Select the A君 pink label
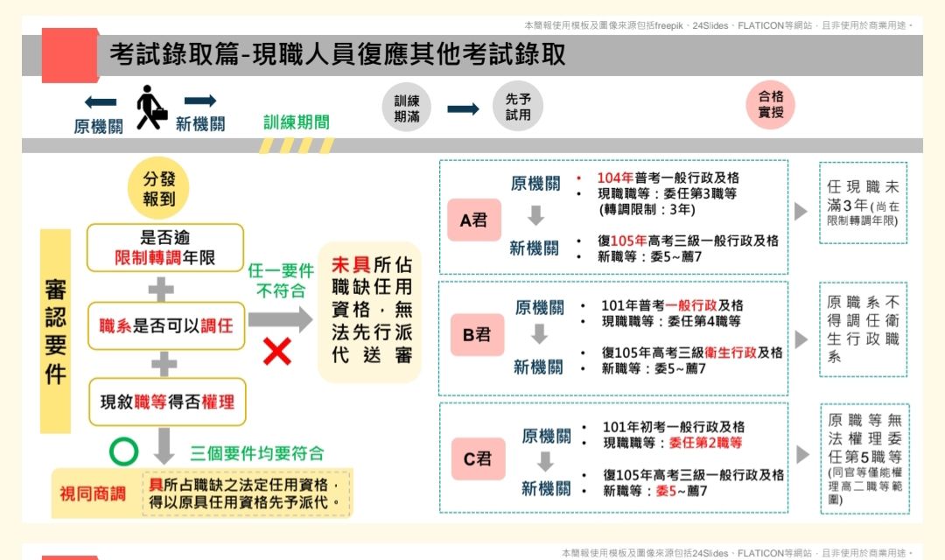 point(473,220)
